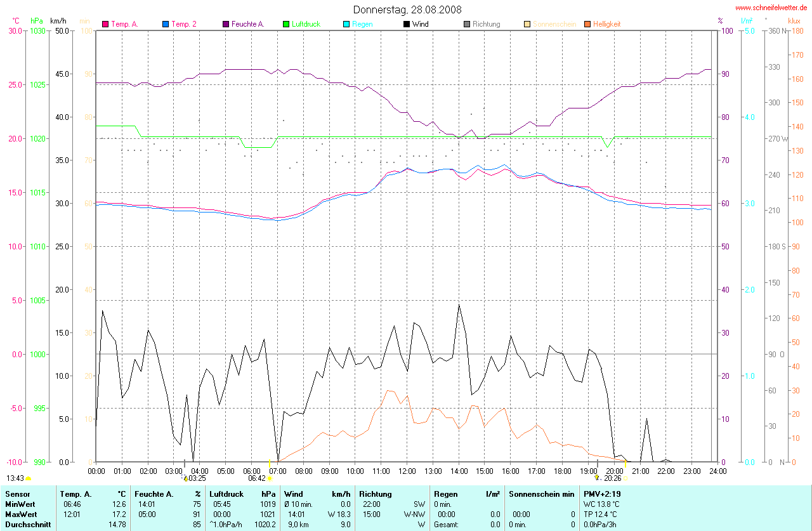Screen dimensions: 812x531
Task: Click the minimum temperature value 12.6
Action: 119,504
